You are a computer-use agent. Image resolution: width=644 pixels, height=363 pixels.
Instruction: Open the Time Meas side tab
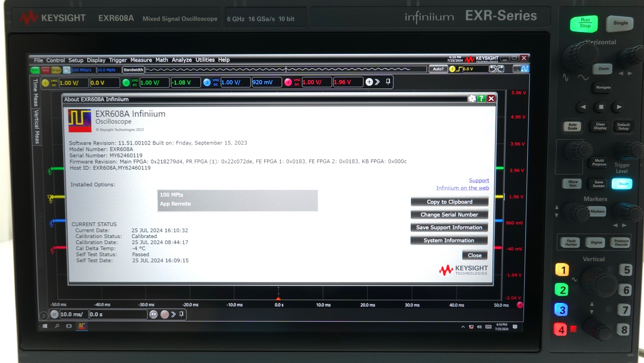click(x=35, y=93)
